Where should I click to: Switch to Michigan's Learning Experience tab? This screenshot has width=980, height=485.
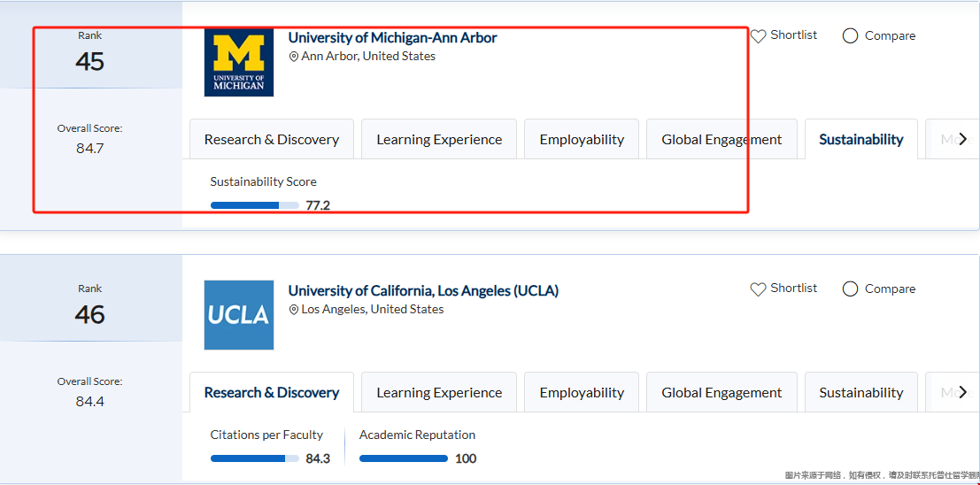(x=439, y=140)
